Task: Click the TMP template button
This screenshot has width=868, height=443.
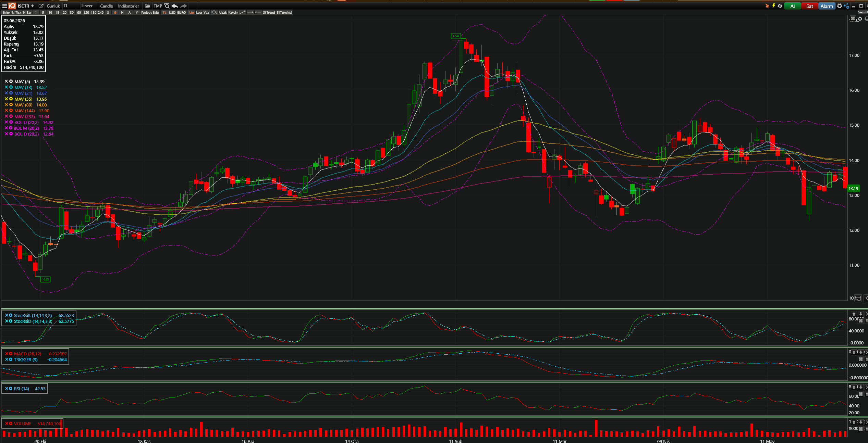Action: click(158, 6)
